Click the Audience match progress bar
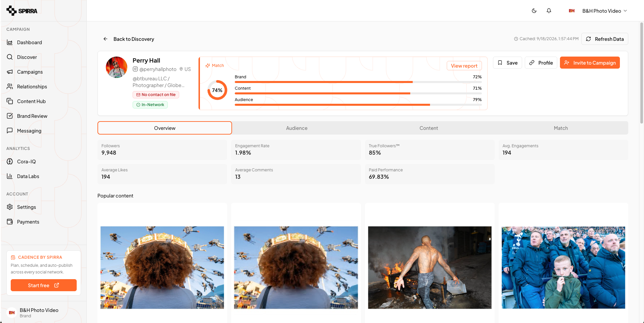The width and height of the screenshot is (644, 323). click(x=358, y=105)
